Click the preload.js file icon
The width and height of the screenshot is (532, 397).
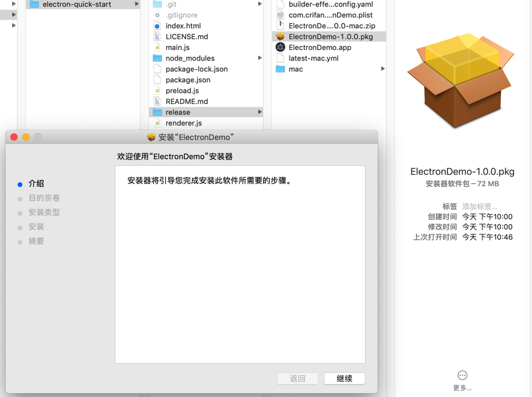click(x=157, y=91)
